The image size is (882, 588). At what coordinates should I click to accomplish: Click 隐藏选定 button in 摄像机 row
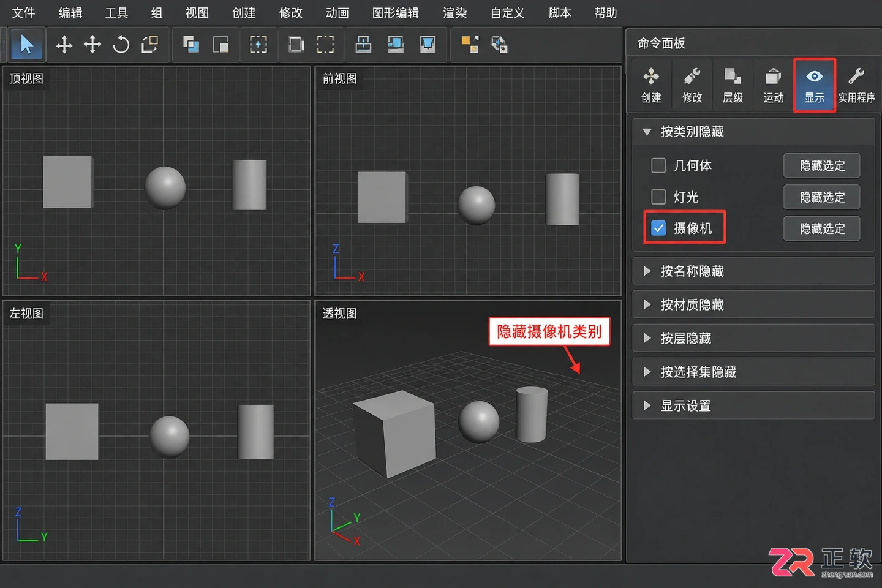(x=822, y=228)
